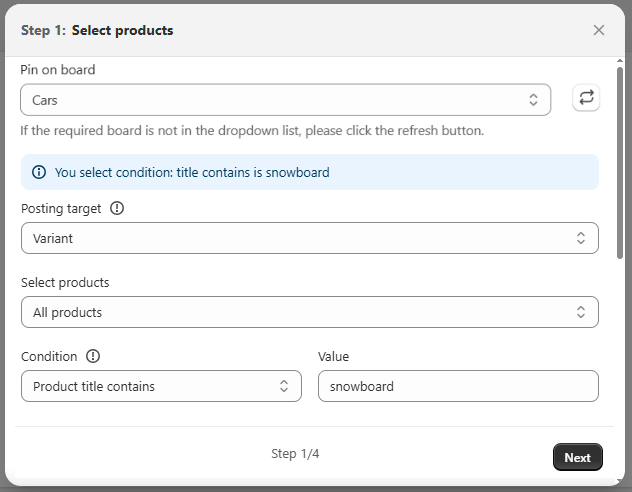Open the Posting target Variant dropdown
632x492 pixels.
300,238
